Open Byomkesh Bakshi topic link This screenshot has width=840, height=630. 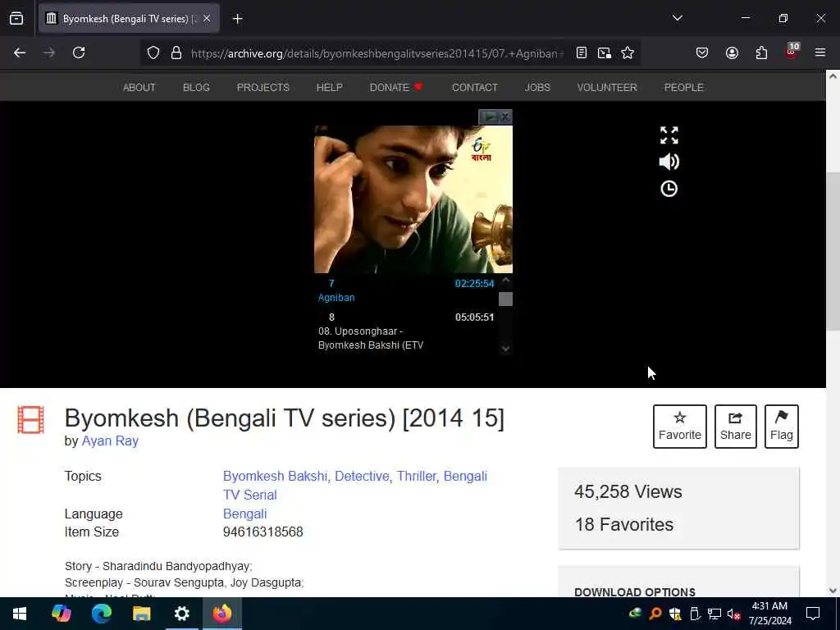pyautogui.click(x=275, y=477)
